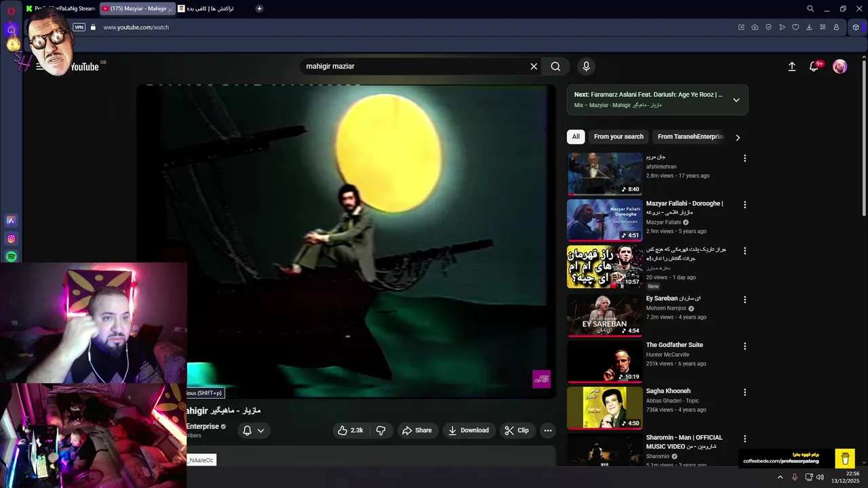
Task: Click the YouTube page vertical scrollbar
Action: (864, 139)
